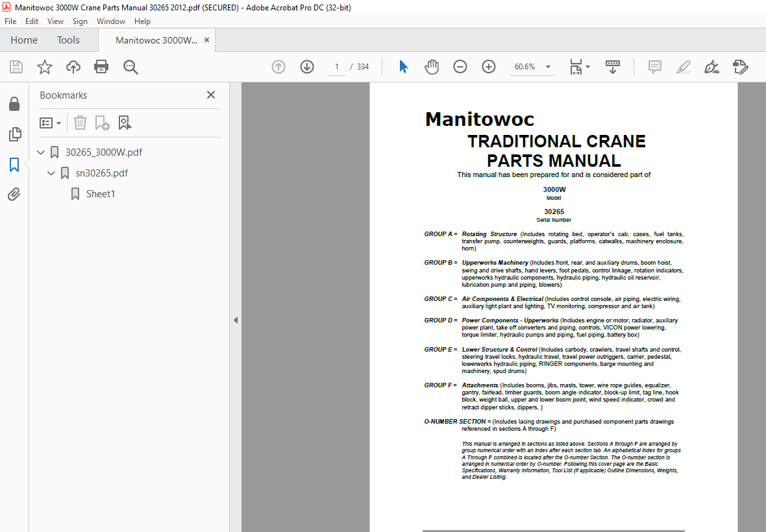Find the current bookmark

(125, 123)
